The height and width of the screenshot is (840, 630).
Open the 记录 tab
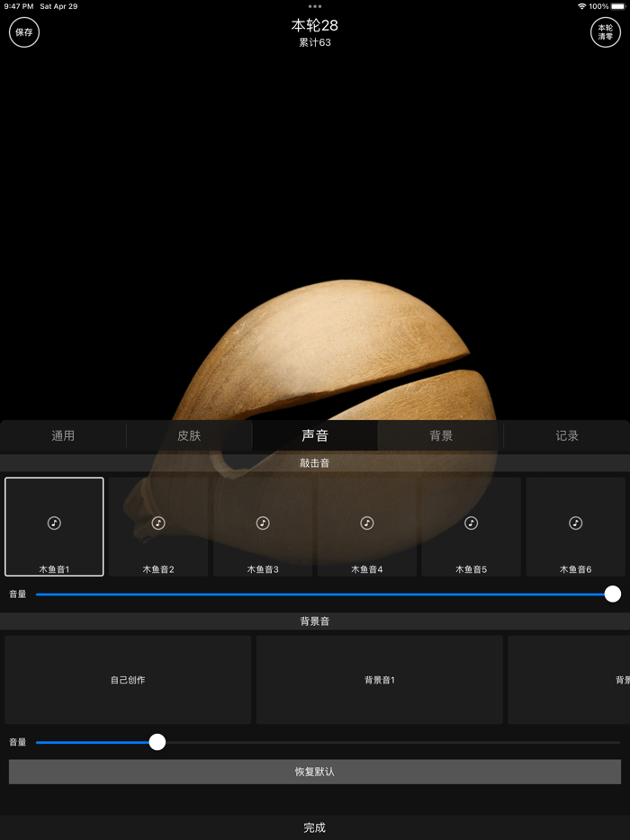(567, 435)
